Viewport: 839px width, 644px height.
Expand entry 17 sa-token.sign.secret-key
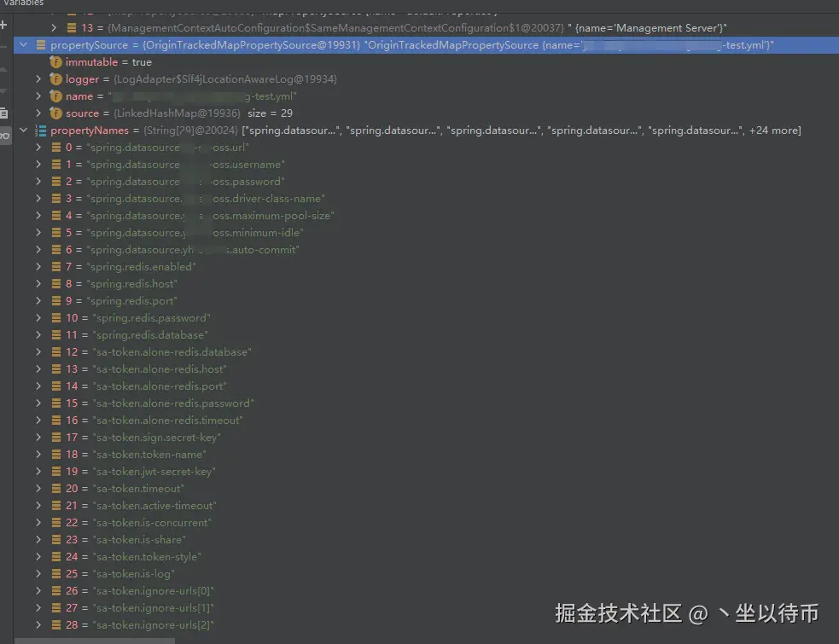pos(38,437)
